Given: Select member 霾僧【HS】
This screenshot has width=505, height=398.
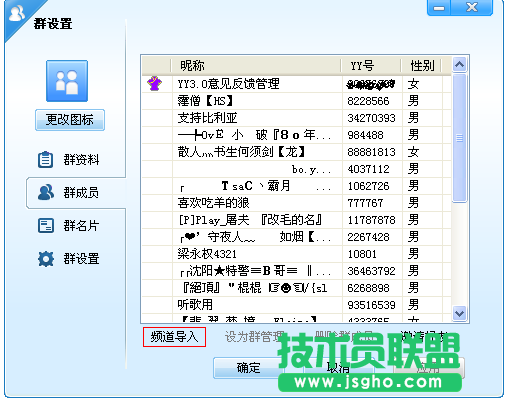Looking at the screenshot, I should coord(297,101).
